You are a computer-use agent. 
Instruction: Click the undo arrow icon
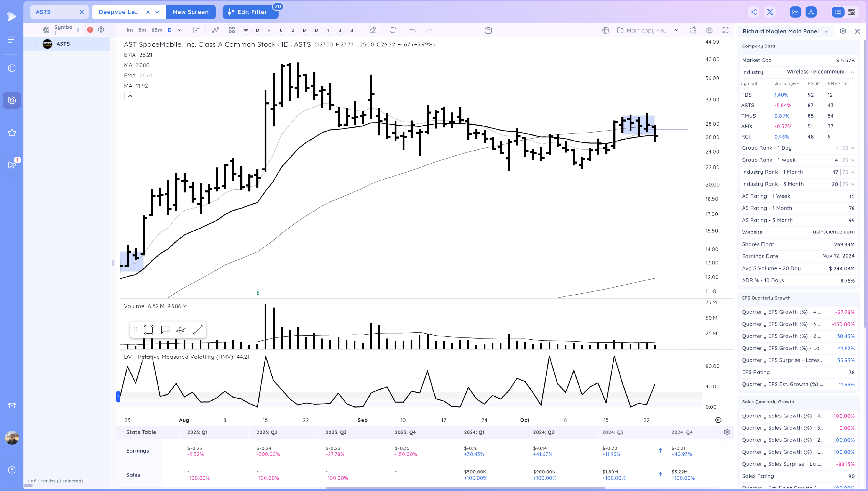coord(412,30)
